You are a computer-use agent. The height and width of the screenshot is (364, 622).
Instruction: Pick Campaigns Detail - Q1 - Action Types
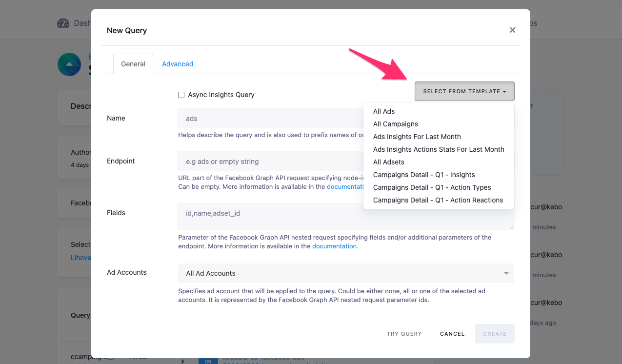click(x=432, y=187)
